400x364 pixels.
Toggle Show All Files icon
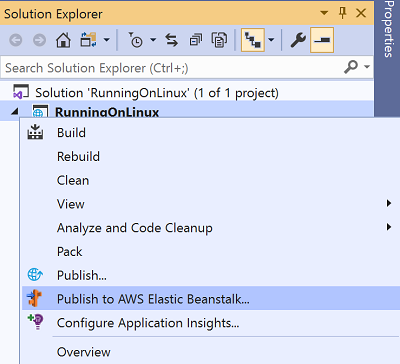click(219, 40)
